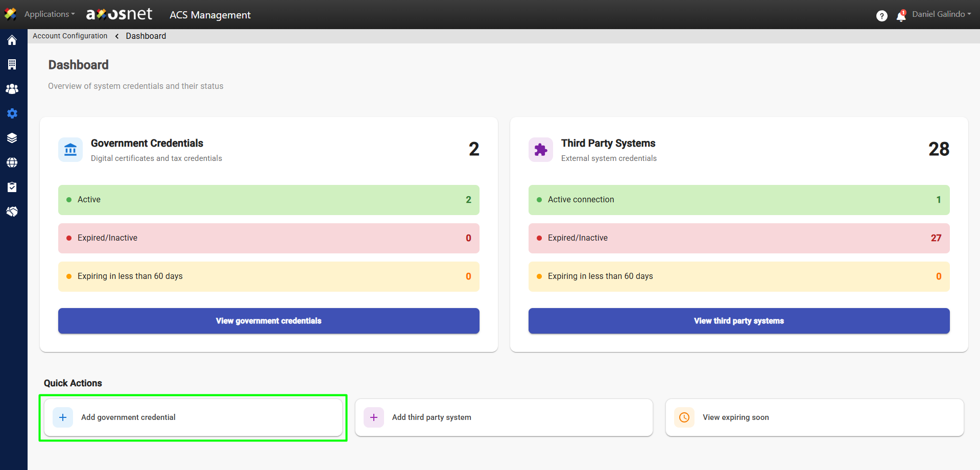
Task: Expand the Applications dropdown menu
Action: click(50, 14)
